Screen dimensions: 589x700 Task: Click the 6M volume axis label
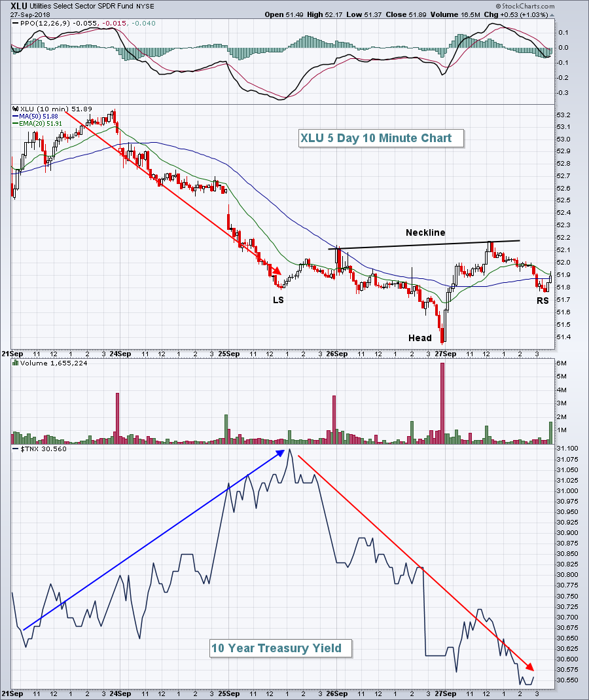coord(562,363)
